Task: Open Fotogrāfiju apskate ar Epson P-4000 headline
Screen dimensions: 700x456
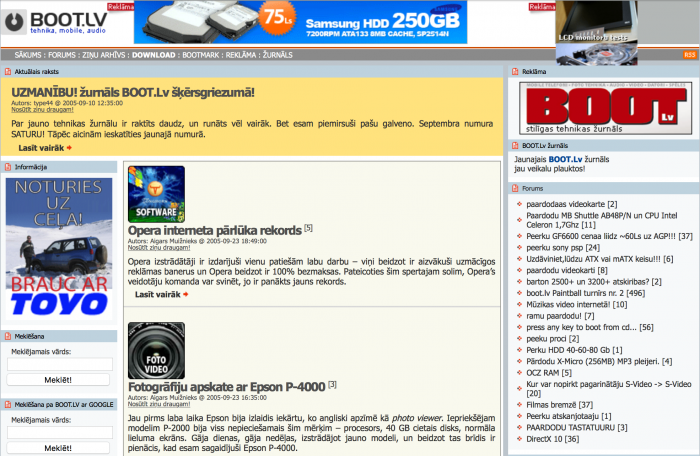Action: coord(226,387)
